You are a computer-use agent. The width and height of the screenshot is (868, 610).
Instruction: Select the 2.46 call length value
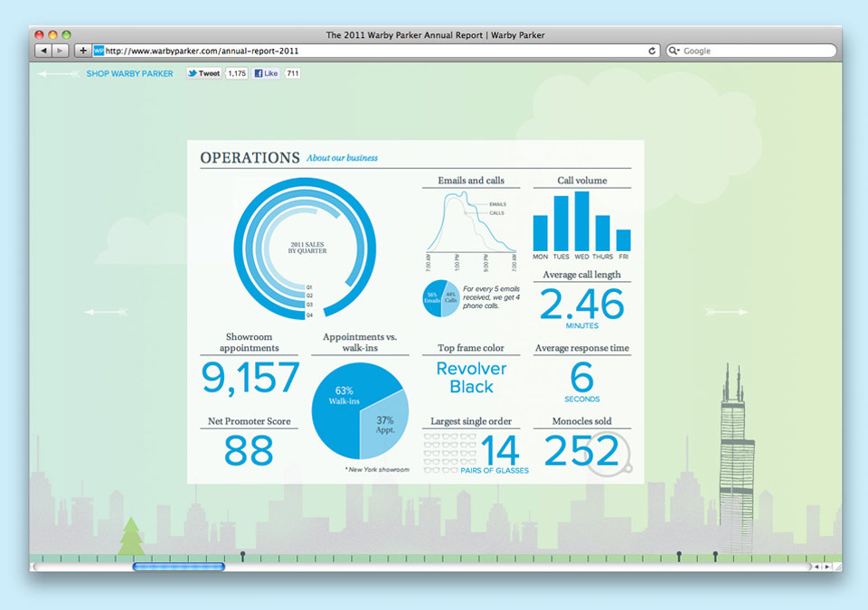(x=581, y=304)
